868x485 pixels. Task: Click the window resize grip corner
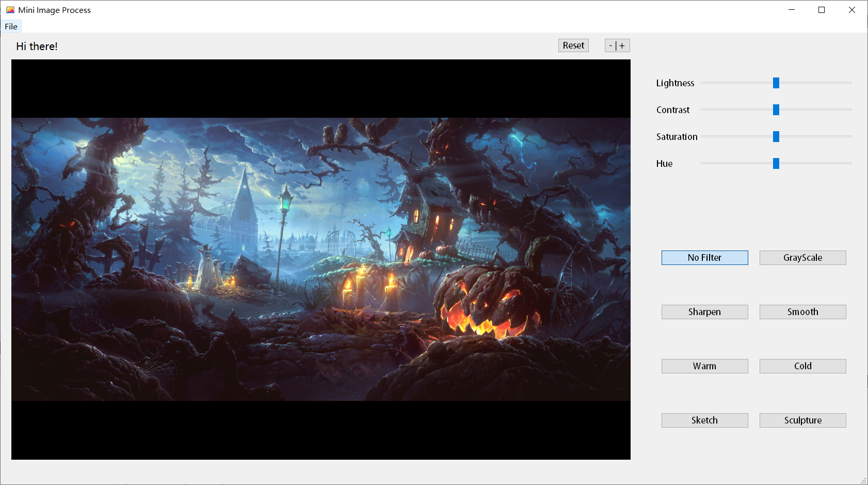point(863,480)
